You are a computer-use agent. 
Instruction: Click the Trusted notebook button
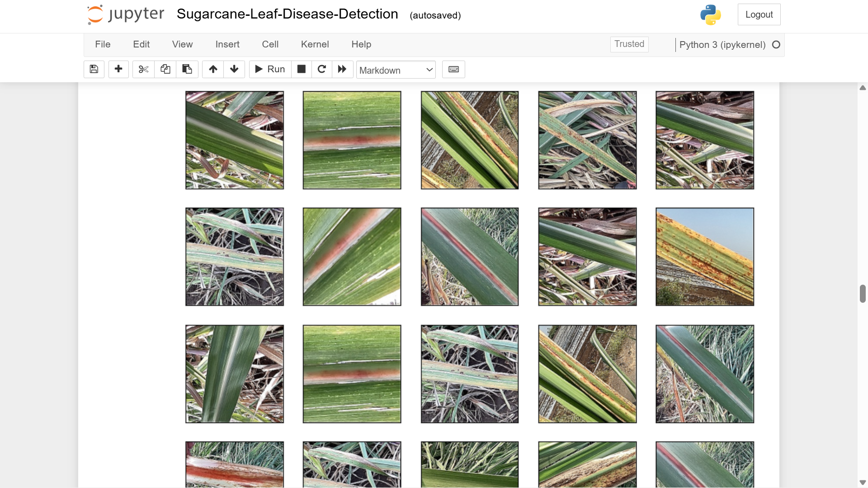(x=629, y=44)
